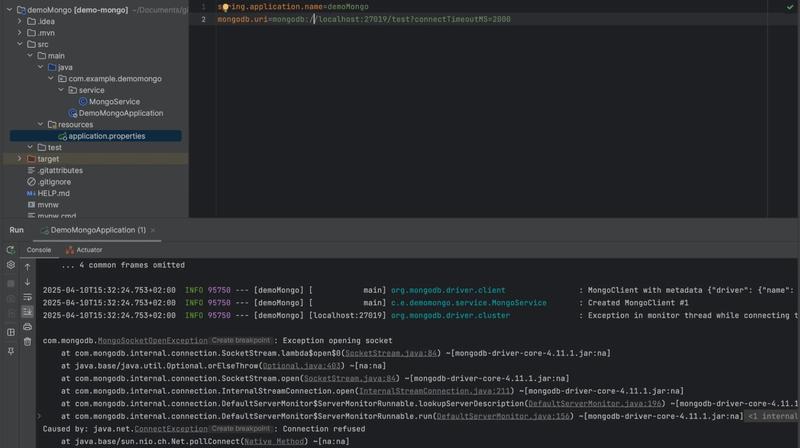Click the Stop process square icon
Screen dimensions: 800x448
tap(11, 283)
